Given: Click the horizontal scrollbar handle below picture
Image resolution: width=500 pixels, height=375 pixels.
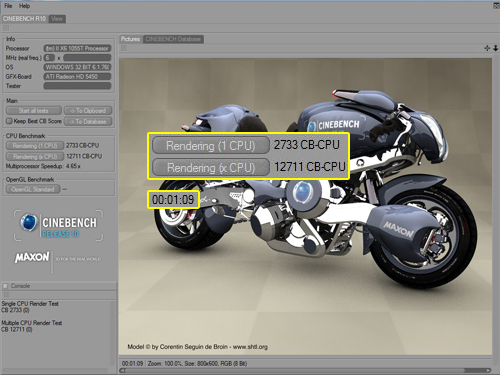Looking at the screenshot, I should point(294,370).
